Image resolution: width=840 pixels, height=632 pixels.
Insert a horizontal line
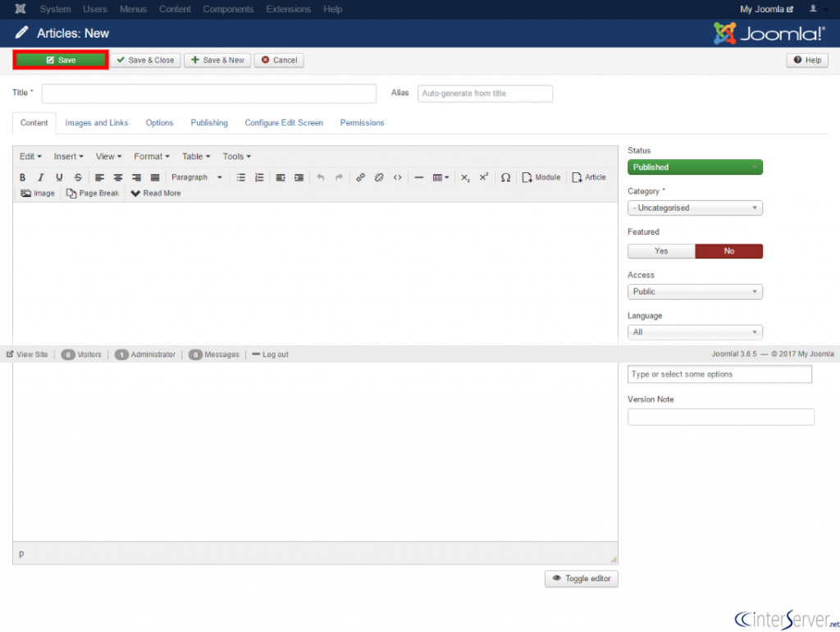pyautogui.click(x=419, y=177)
